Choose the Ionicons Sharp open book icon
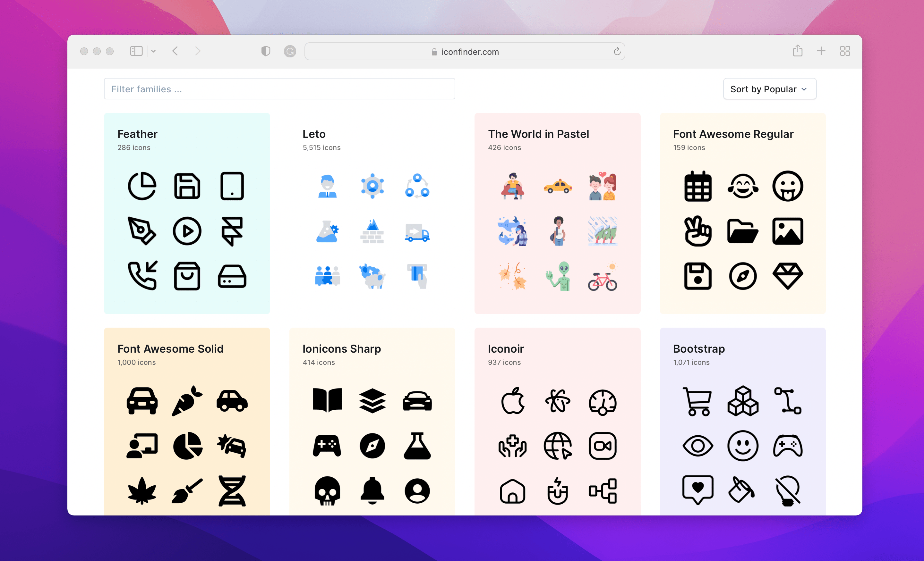The width and height of the screenshot is (924, 561). (x=327, y=400)
